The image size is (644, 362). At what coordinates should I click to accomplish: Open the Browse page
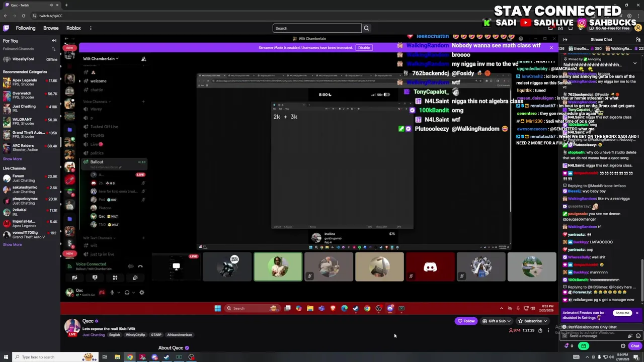[x=51, y=28]
